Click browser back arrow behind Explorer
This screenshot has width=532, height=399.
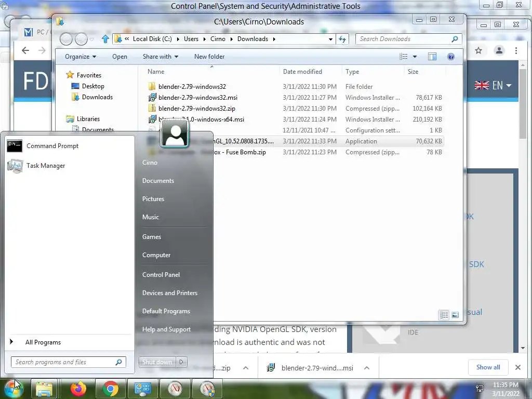click(x=25, y=50)
